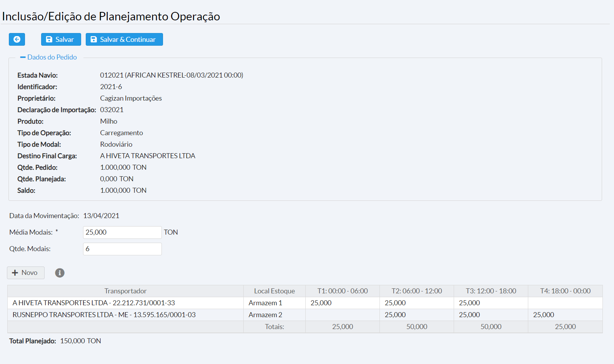Edit A HIVETA T1 00:00-06:00 cell
This screenshot has width=614, height=364.
tap(342, 303)
